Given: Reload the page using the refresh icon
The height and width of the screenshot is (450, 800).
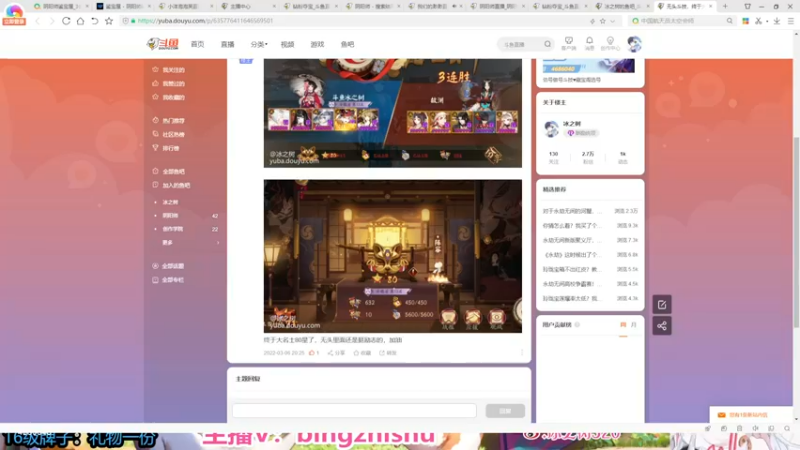Looking at the screenshot, I should click(x=66, y=21).
